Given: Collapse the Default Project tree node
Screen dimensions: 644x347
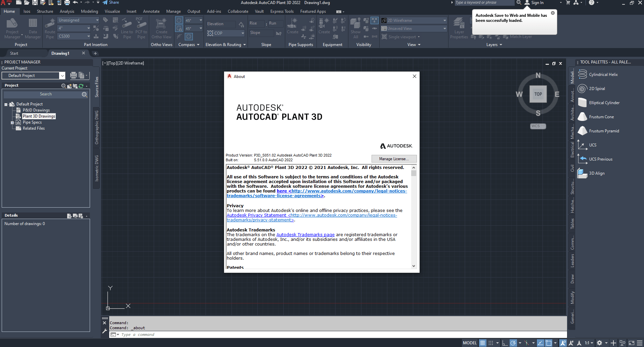Looking at the screenshot, I should tap(6, 104).
